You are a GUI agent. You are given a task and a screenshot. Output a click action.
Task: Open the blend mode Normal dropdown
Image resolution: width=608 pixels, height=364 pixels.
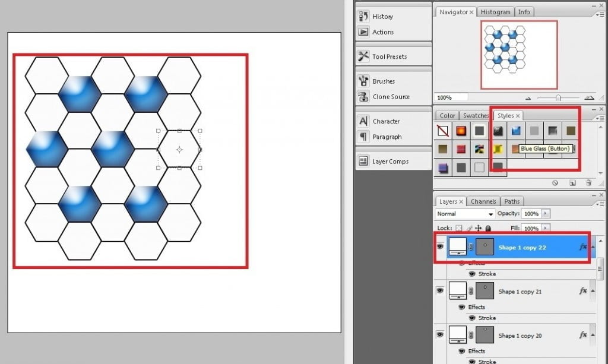point(465,214)
